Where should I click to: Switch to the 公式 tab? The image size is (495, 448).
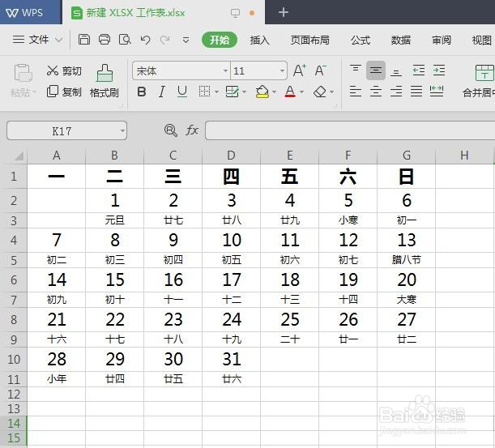tap(361, 40)
